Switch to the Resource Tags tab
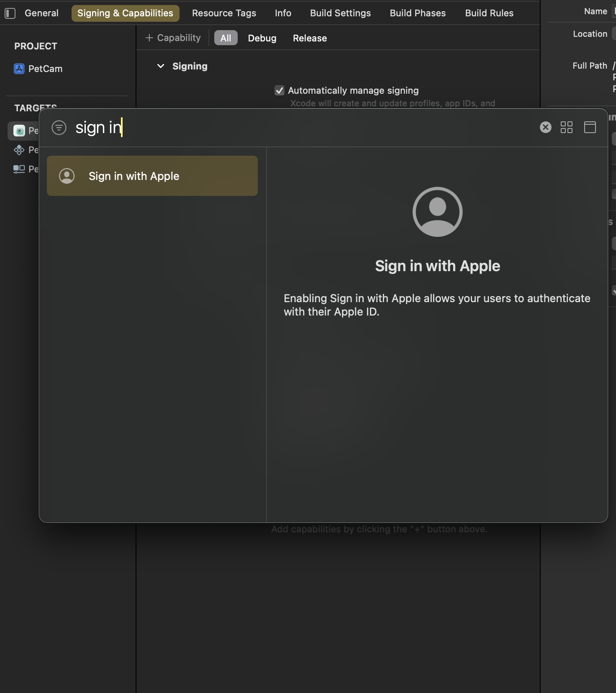Screen dimensions: 616x693 tap(224, 13)
